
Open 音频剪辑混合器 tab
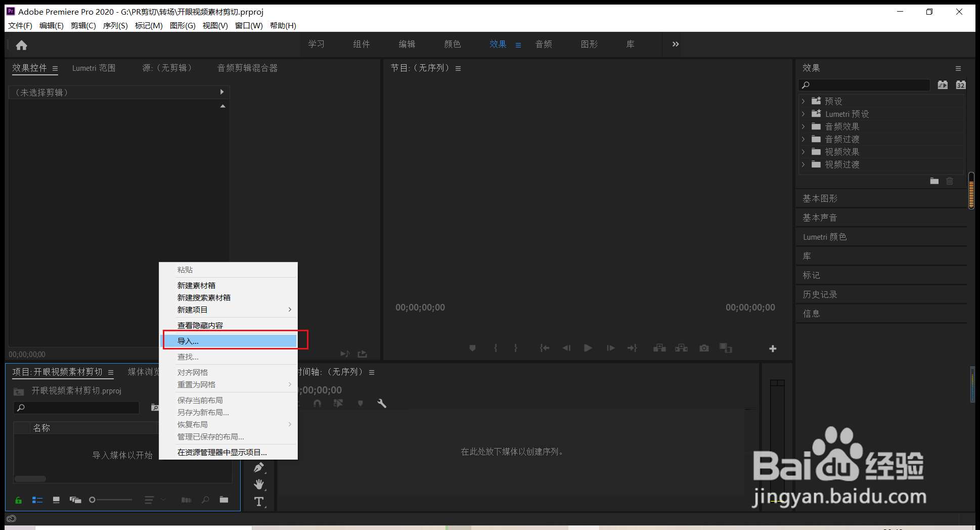[247, 68]
